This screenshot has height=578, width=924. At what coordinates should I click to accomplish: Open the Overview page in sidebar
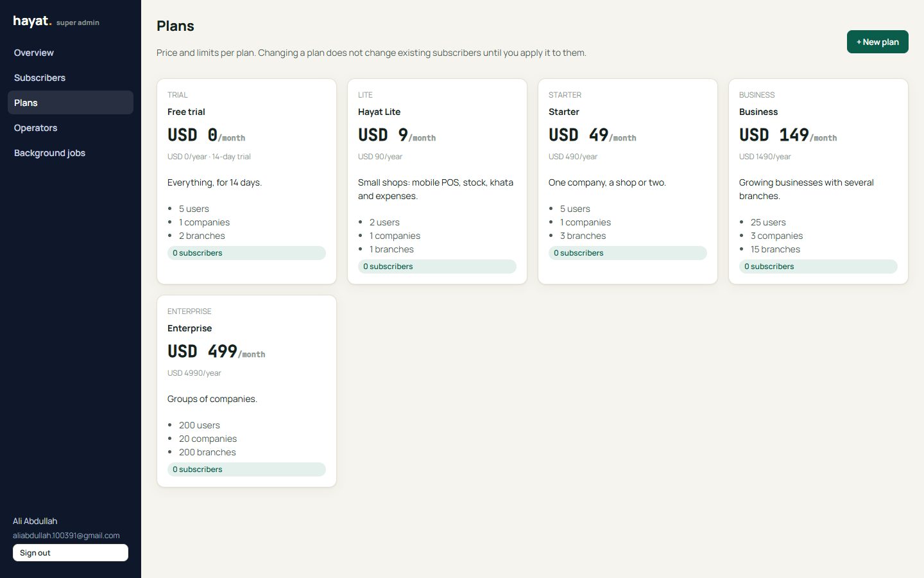pyautogui.click(x=71, y=53)
